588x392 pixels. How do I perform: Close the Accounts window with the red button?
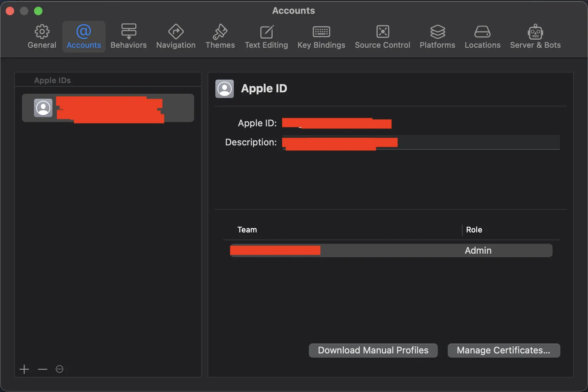coord(10,11)
